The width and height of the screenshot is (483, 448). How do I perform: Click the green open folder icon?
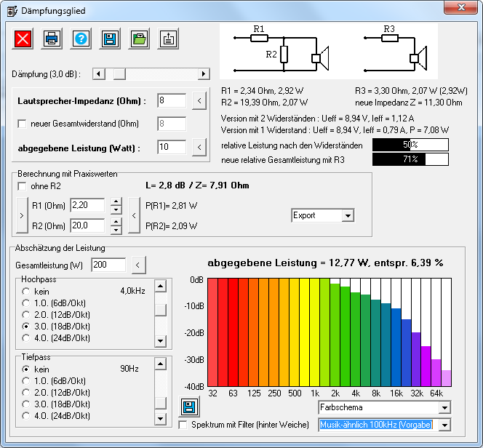(139, 39)
